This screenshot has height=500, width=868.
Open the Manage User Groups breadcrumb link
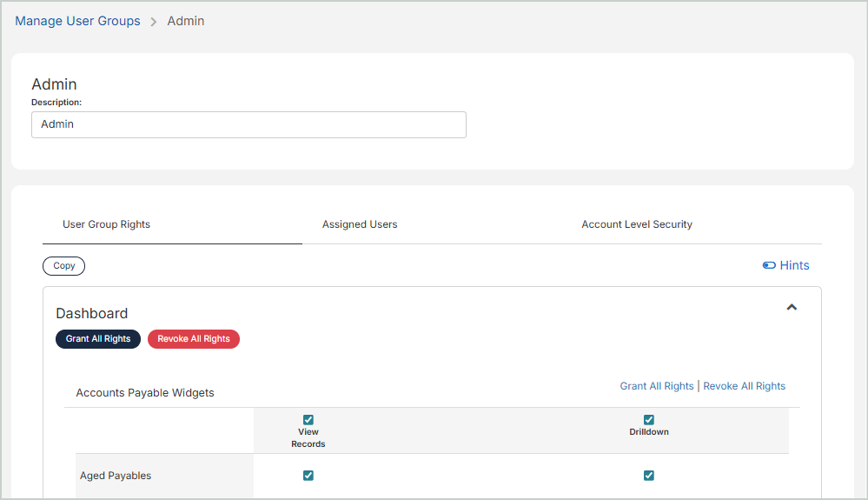click(x=77, y=21)
